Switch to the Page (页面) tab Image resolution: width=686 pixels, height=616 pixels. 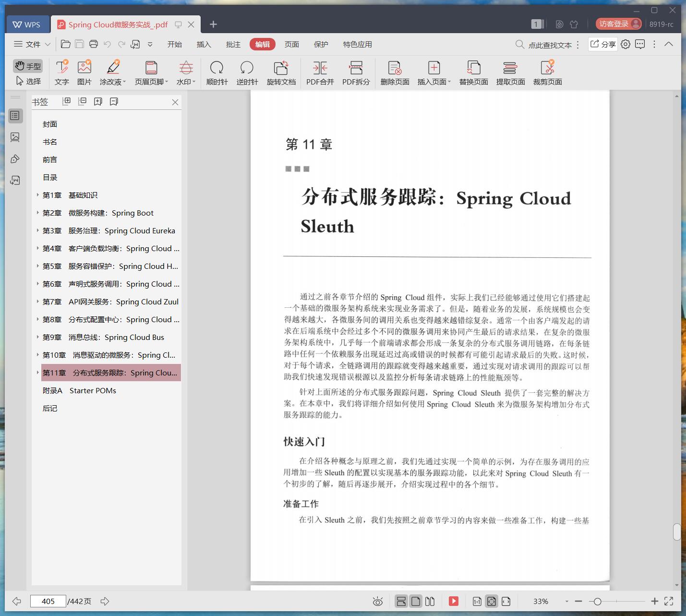(291, 44)
